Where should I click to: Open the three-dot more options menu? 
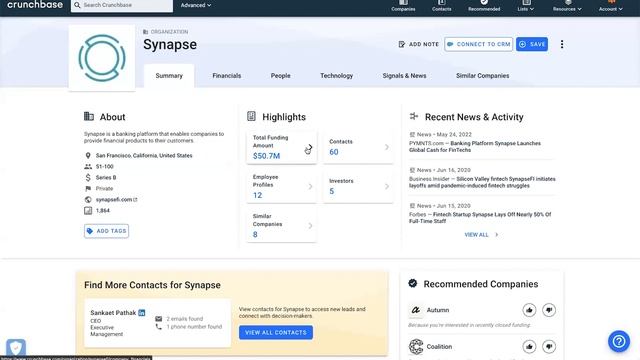(x=562, y=44)
